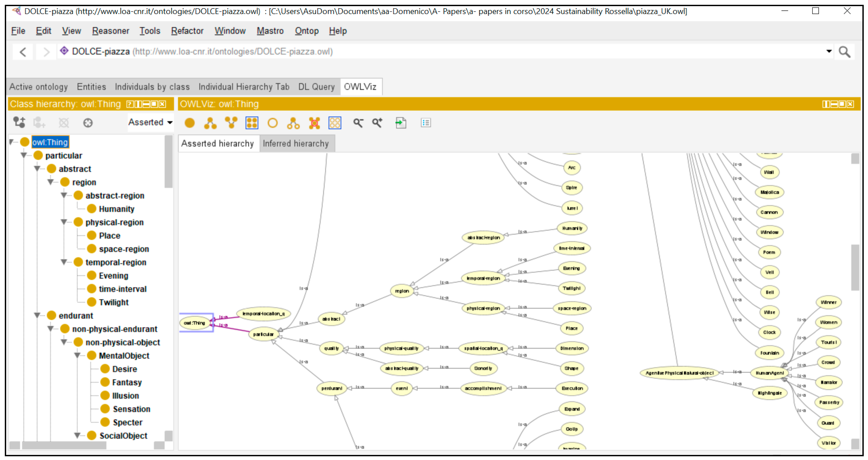Open the Reasoner menu
The image size is (868, 460).
(x=110, y=31)
